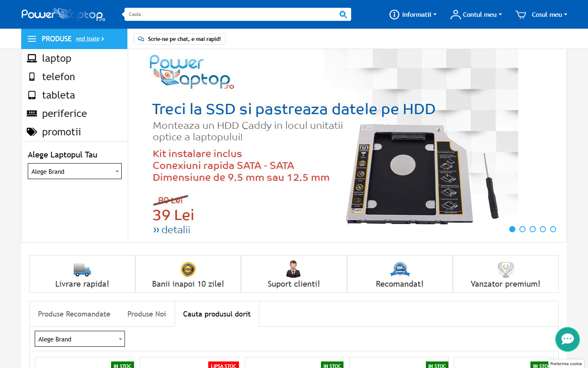Open the green live chat bubble

pos(568,339)
